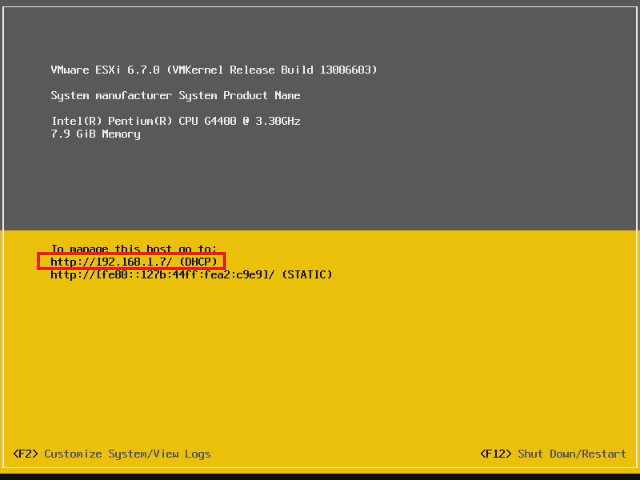Select the 'To manage this host go to:' text

[134, 248]
